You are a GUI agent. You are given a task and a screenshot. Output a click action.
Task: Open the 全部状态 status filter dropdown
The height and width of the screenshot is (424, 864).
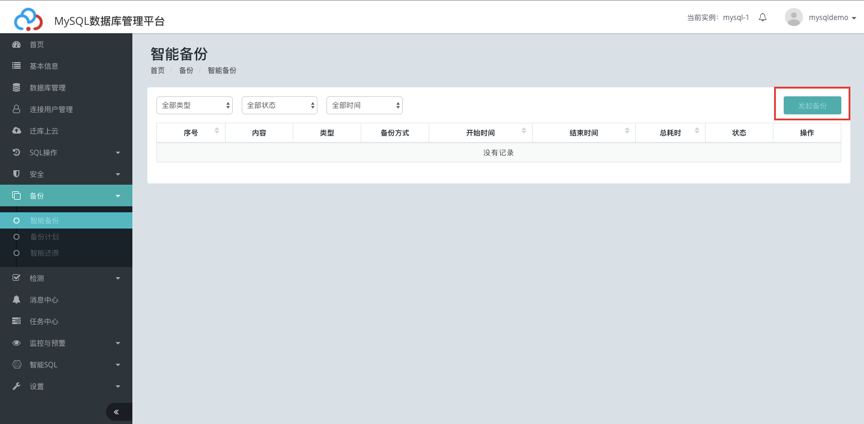(x=279, y=105)
